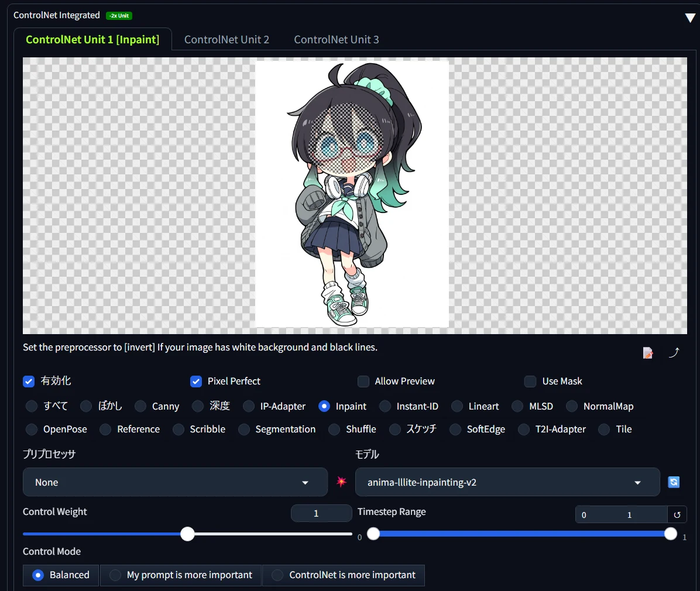Reset the Timestep Range with undo icon

[x=677, y=515]
